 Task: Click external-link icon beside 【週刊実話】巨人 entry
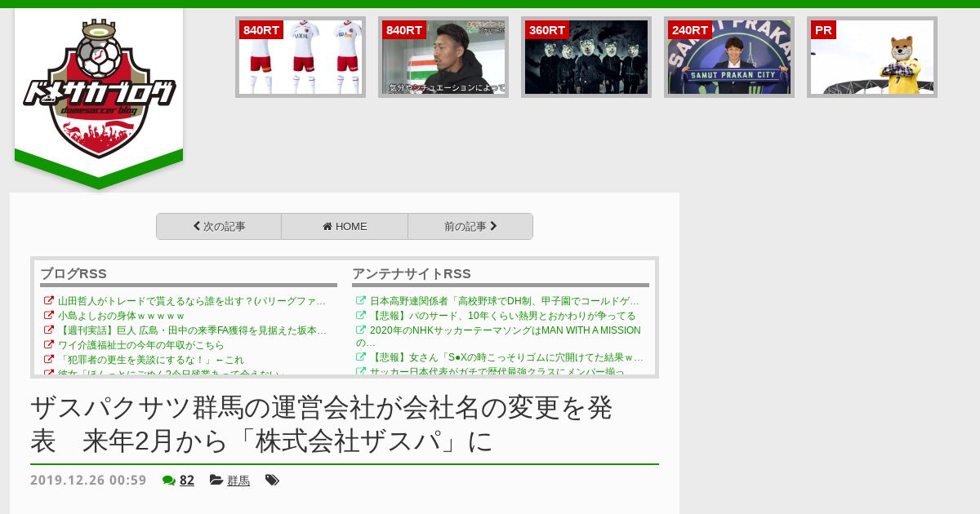[x=49, y=330]
